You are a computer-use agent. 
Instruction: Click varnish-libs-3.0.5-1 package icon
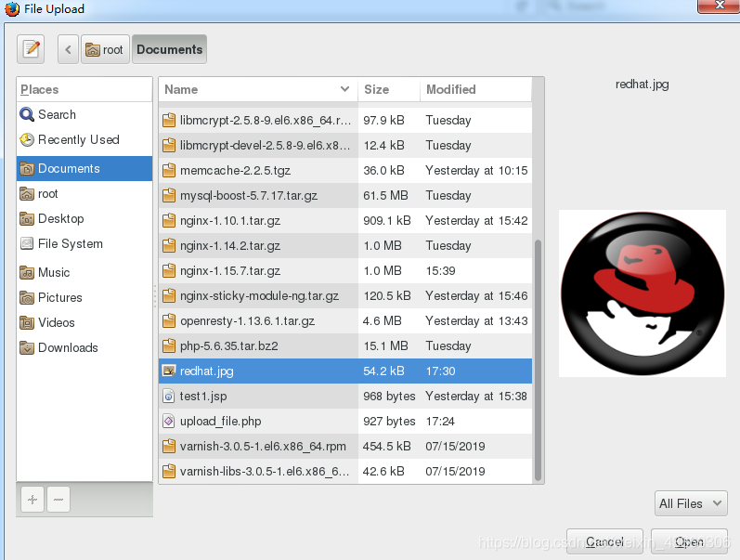[169, 471]
